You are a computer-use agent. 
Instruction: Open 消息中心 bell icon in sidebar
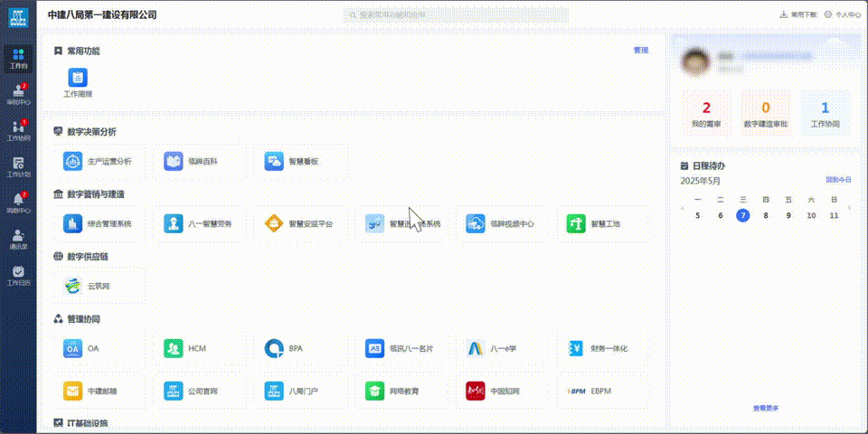(18, 202)
